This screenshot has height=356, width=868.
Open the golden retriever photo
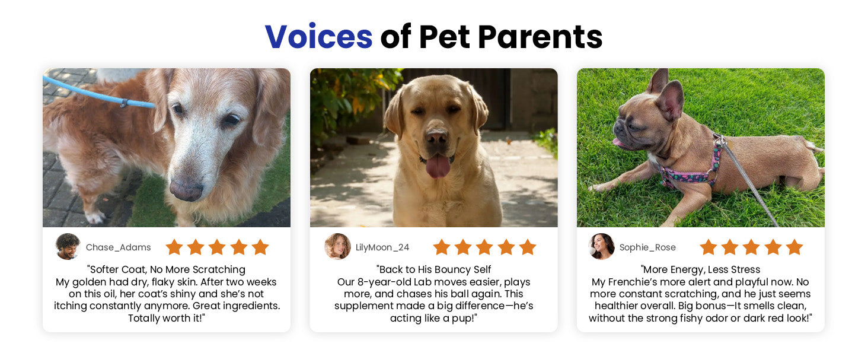[167, 148]
